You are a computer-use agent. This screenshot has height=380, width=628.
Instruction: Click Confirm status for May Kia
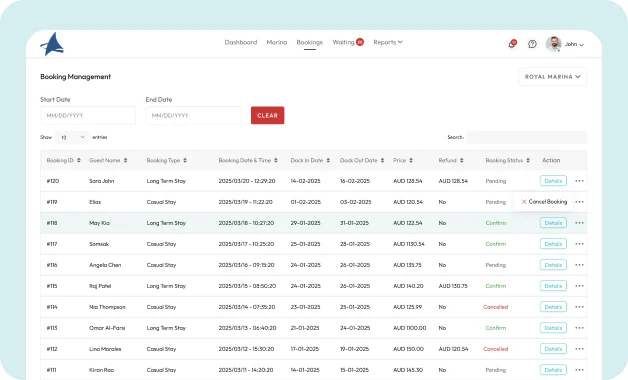point(496,223)
